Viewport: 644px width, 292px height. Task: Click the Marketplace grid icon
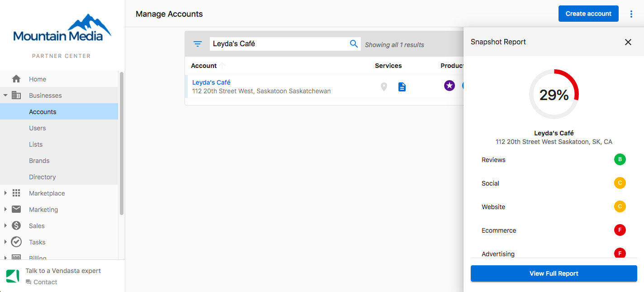tap(16, 193)
